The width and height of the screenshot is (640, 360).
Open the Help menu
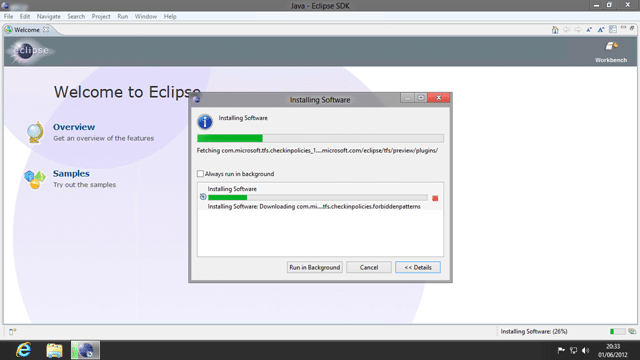170,16
